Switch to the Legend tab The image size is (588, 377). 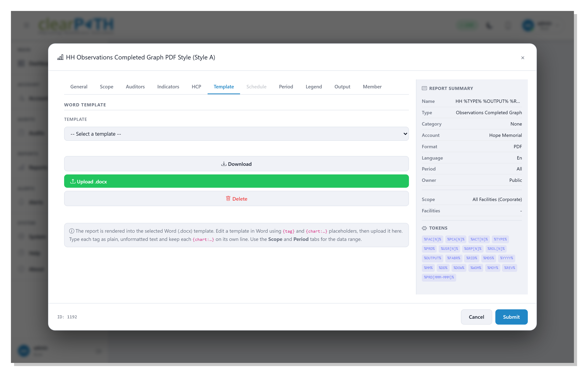point(314,87)
